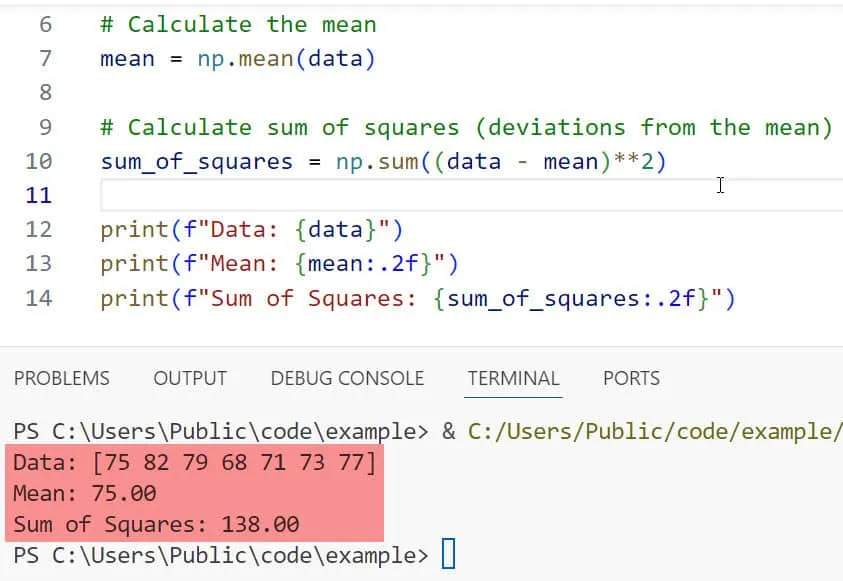The image size is (843, 581).
Task: Click the terminal prompt cursor box
Action: [x=448, y=554]
